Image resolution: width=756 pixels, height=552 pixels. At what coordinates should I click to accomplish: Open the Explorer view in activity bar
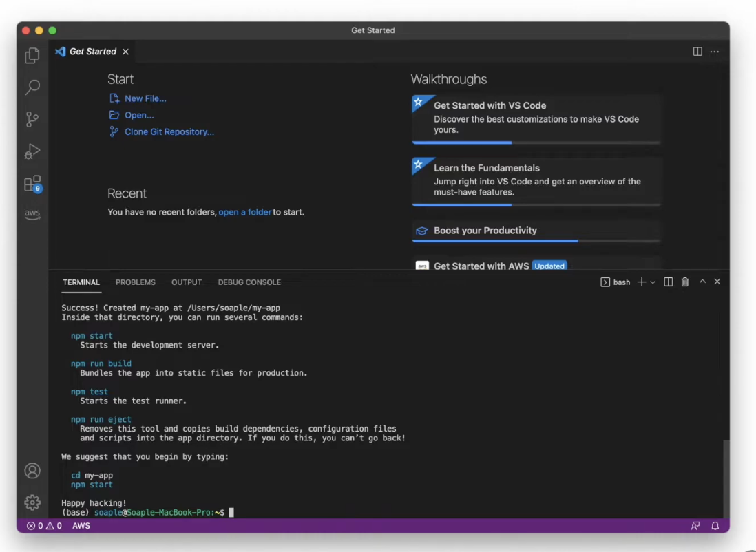(x=32, y=56)
